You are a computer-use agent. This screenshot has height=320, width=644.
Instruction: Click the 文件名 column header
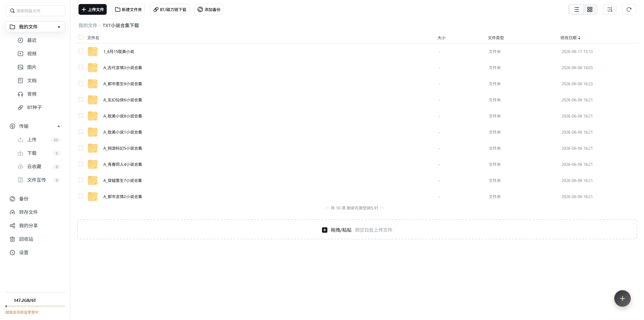(93, 38)
